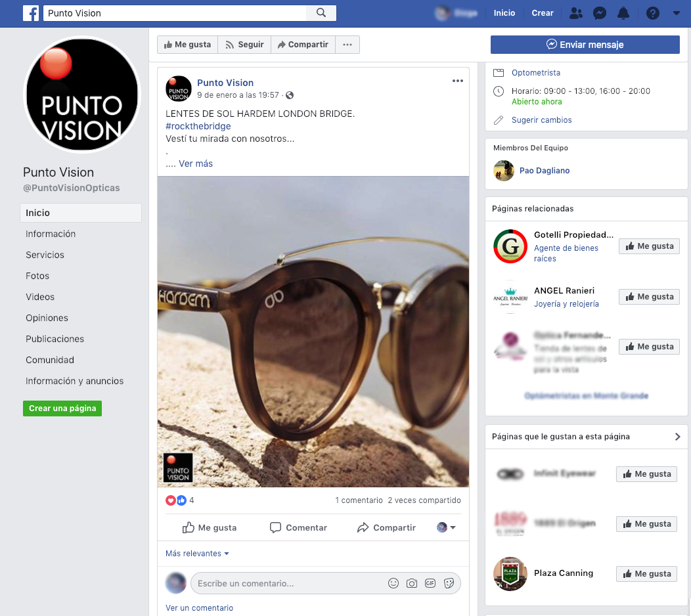Screen dimensions: 691x616
Task: Click Sugerir cambios link
Action: click(542, 120)
